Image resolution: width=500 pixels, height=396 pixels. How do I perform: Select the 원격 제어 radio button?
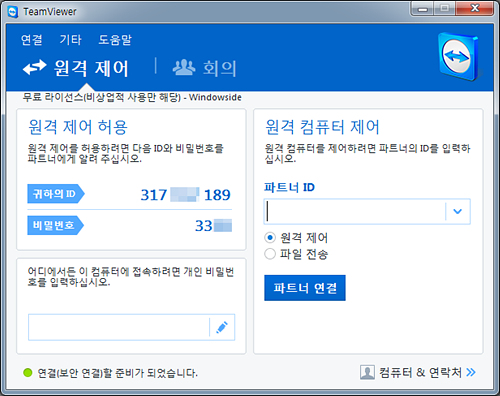(x=270, y=238)
